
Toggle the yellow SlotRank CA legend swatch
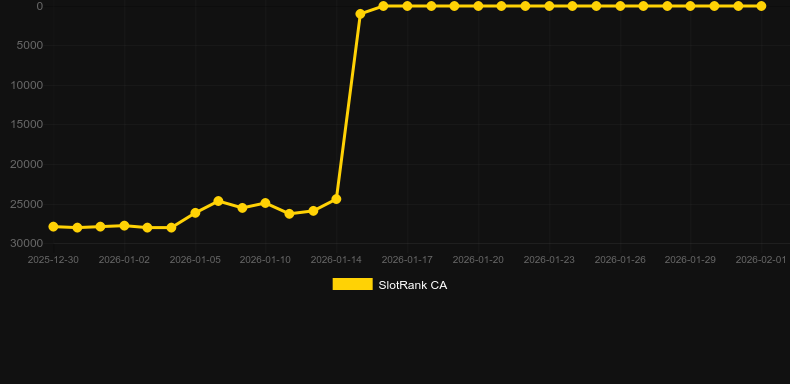tap(352, 285)
